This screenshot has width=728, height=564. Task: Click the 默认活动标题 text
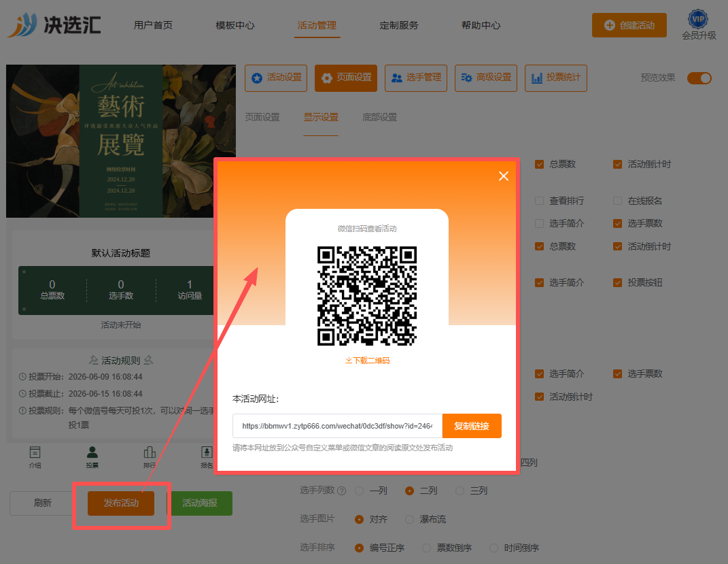[121, 253]
